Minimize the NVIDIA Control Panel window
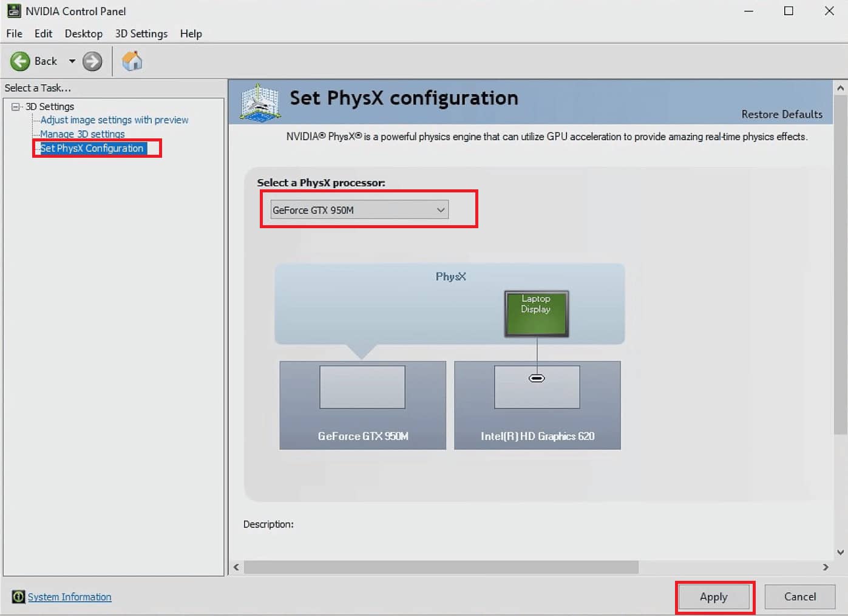Viewport: 848px width, 616px height. click(748, 11)
